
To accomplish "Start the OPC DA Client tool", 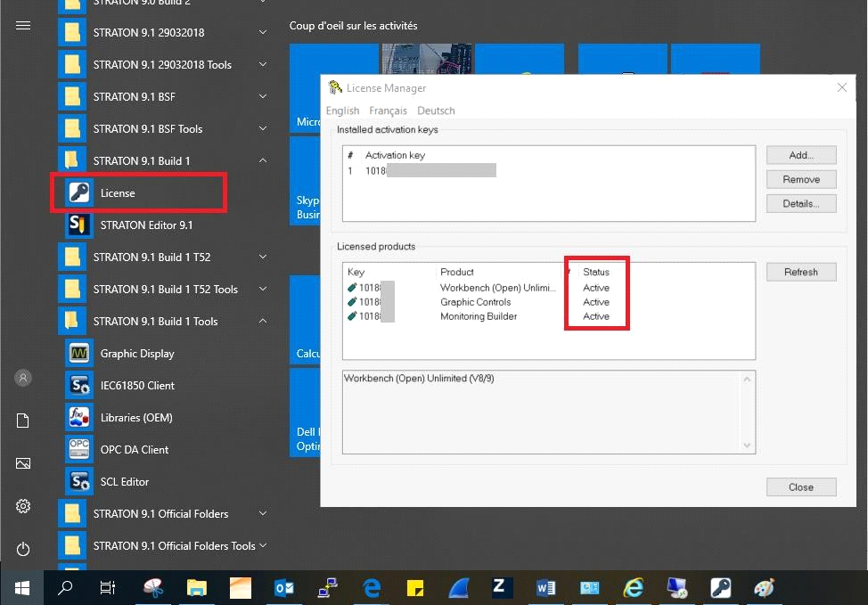I will [138, 449].
